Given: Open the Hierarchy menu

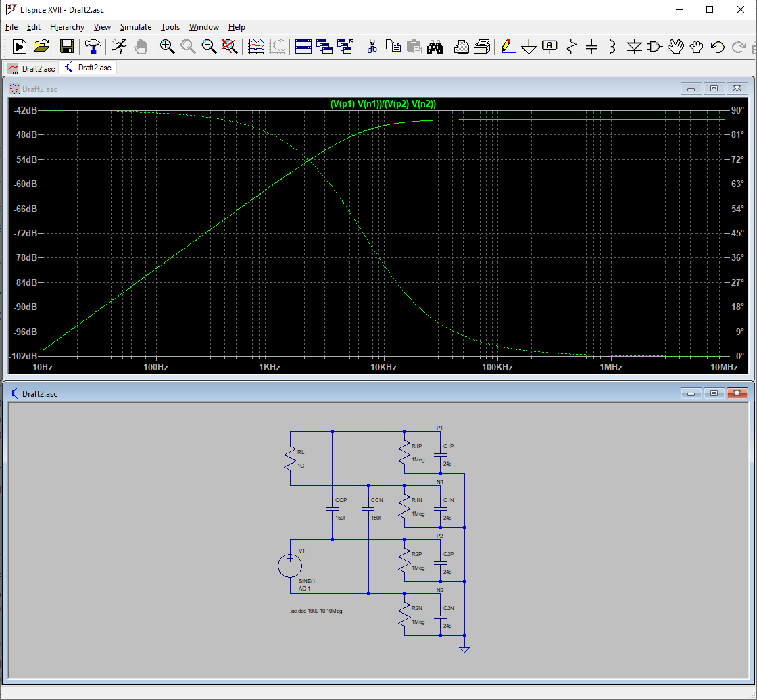Looking at the screenshot, I should [67, 27].
